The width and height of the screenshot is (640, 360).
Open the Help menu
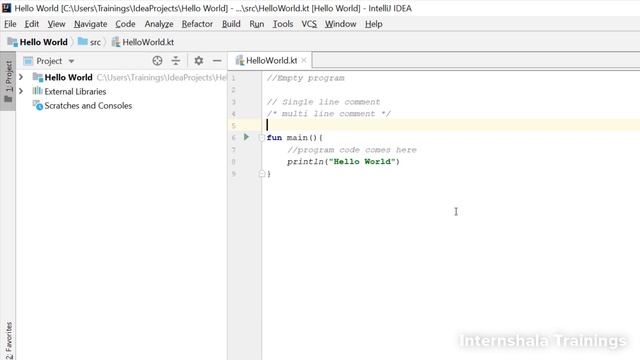pos(373,24)
